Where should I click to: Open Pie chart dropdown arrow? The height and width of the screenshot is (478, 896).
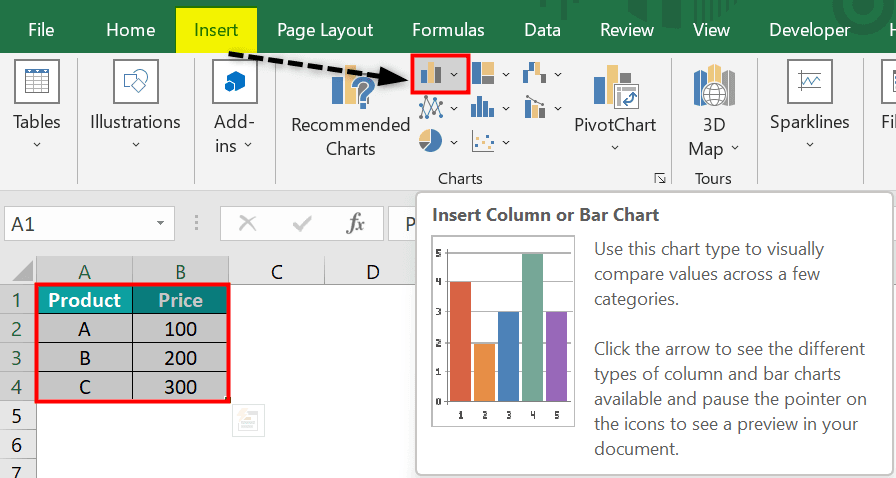pos(454,142)
